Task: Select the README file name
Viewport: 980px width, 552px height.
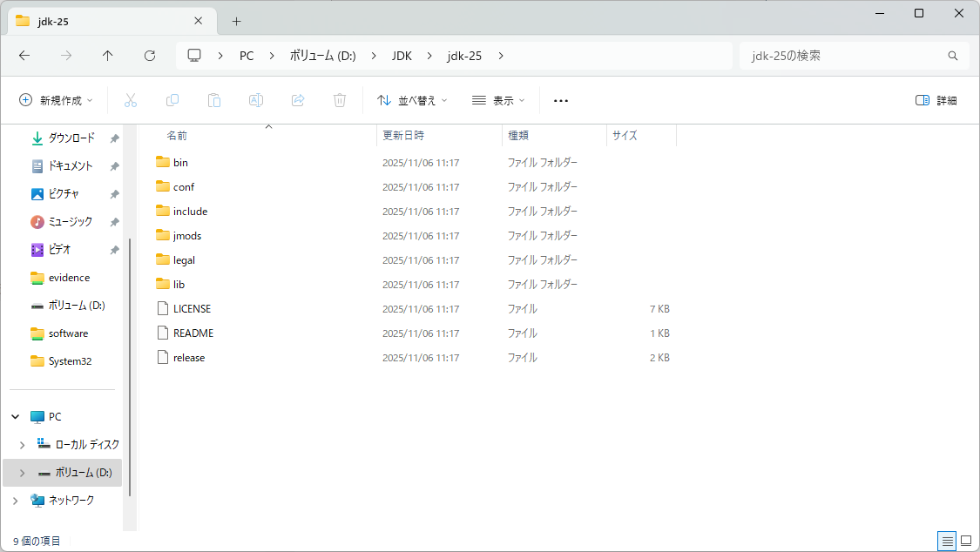Action: 193,333
